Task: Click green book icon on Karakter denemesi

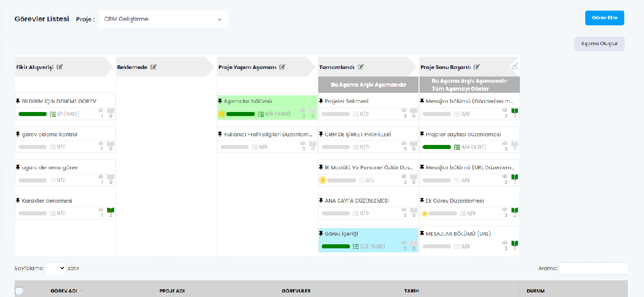Action: pyautogui.click(x=110, y=210)
